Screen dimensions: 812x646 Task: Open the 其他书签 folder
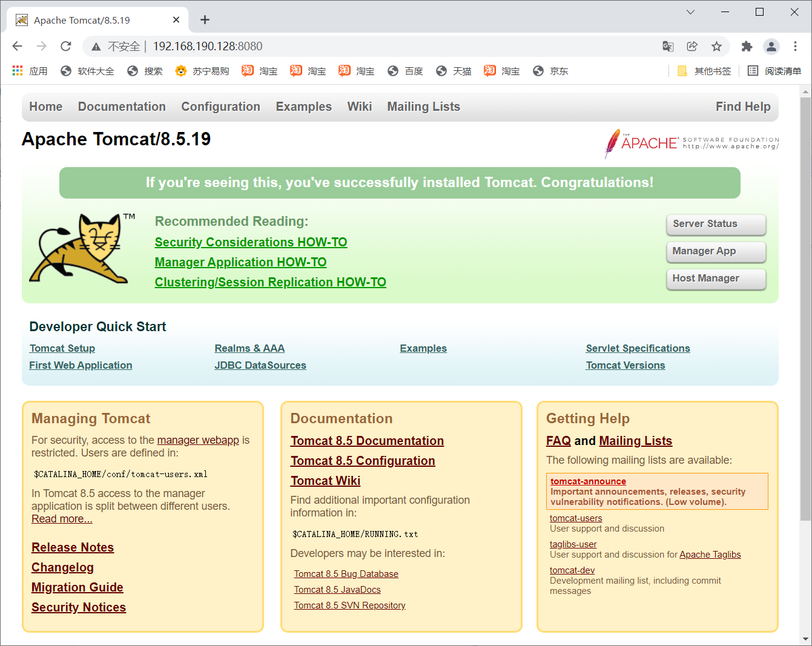(704, 71)
